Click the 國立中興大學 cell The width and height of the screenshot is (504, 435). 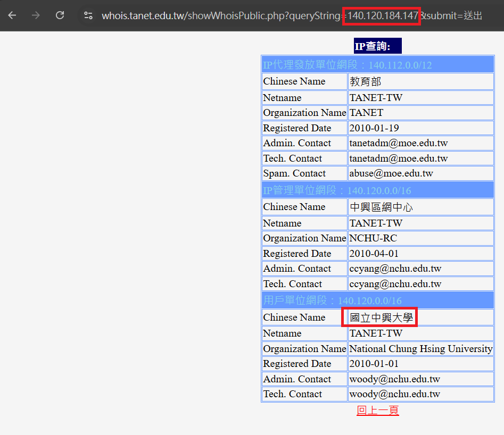click(x=421, y=317)
